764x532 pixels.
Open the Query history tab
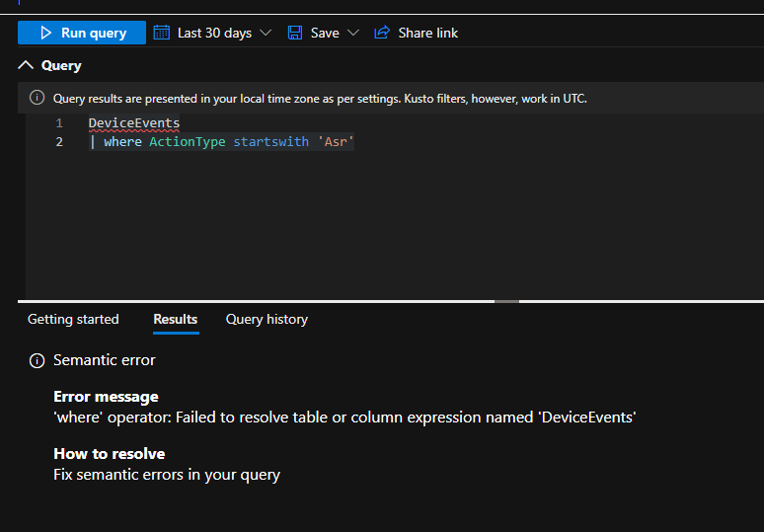[x=267, y=319]
